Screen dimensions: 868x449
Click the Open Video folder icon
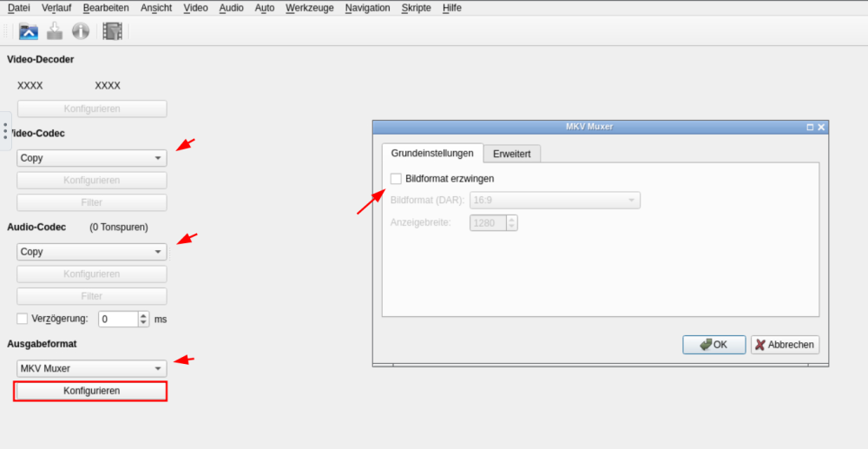click(x=29, y=31)
